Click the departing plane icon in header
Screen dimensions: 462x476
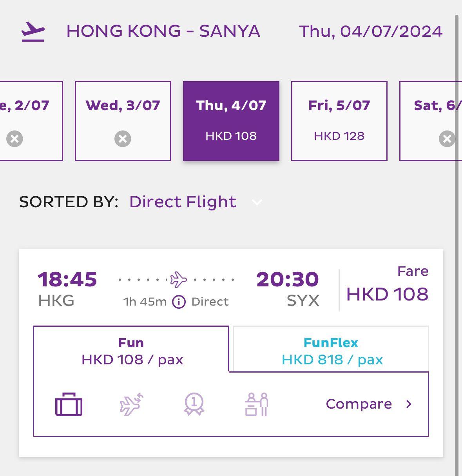tap(33, 32)
